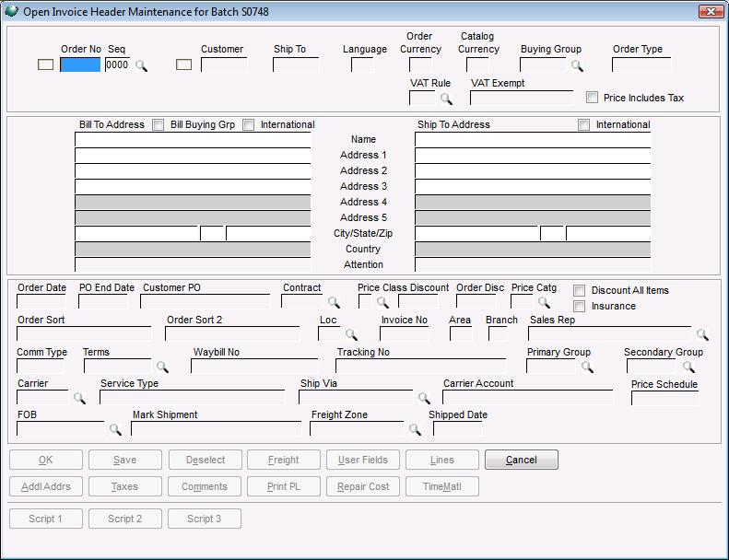Focus the Order No input field
Screen dimensions: 729x560
80,64
